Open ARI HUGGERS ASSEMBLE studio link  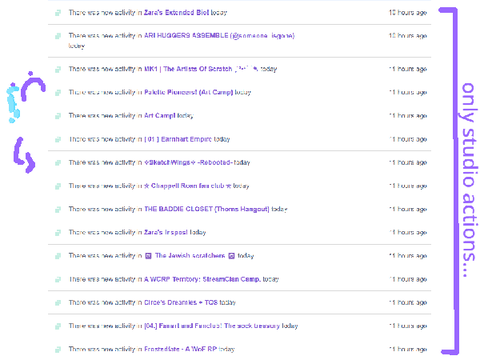[x=219, y=35]
